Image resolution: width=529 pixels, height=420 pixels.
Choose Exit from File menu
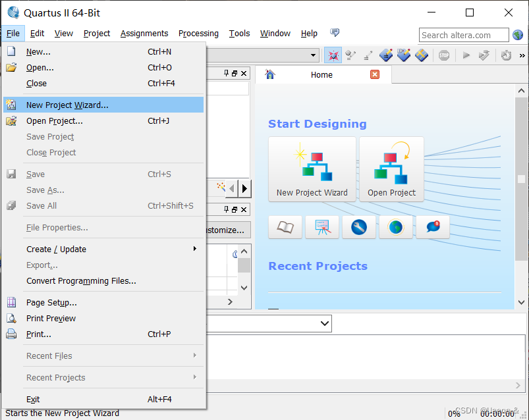click(103, 399)
